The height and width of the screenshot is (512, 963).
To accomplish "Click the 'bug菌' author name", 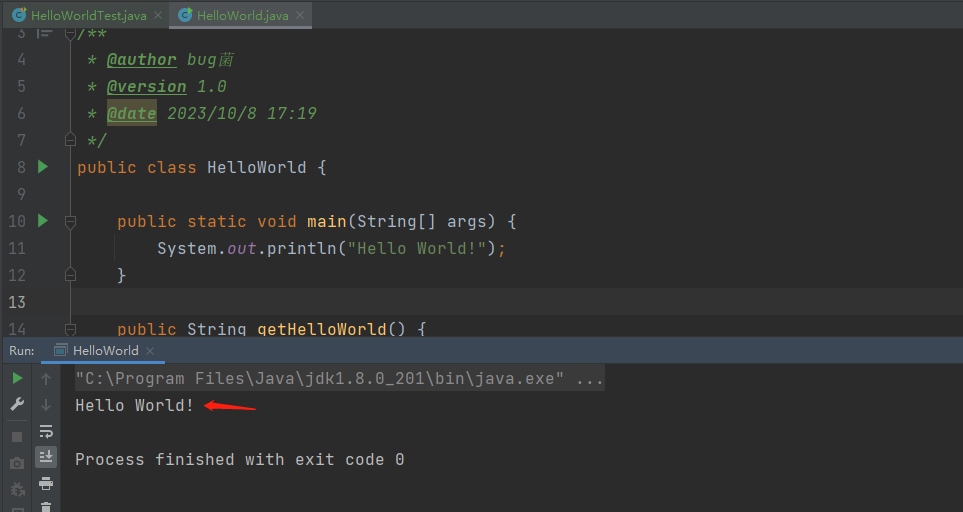I will pyautogui.click(x=210, y=60).
